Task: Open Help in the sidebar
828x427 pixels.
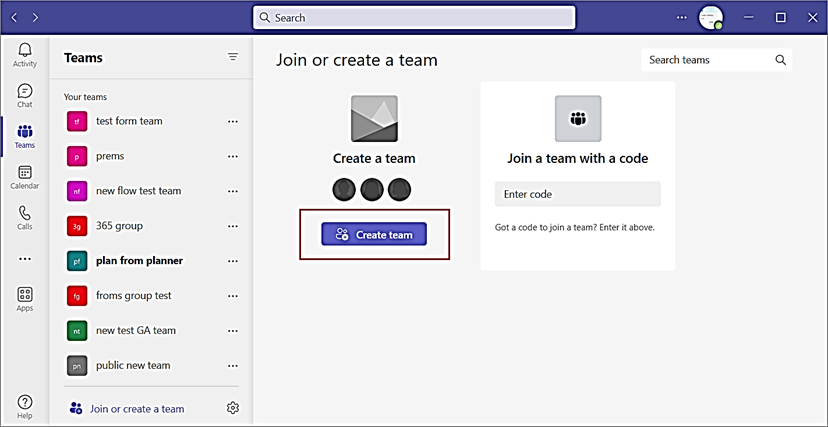Action: coord(25,407)
